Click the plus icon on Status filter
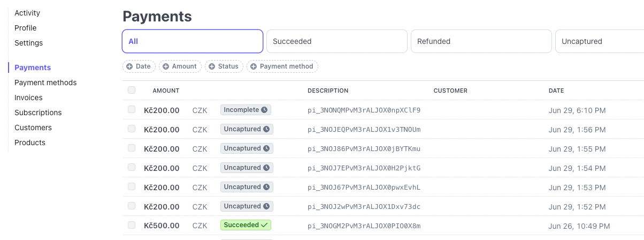The height and width of the screenshot is (240, 644). [x=212, y=66]
